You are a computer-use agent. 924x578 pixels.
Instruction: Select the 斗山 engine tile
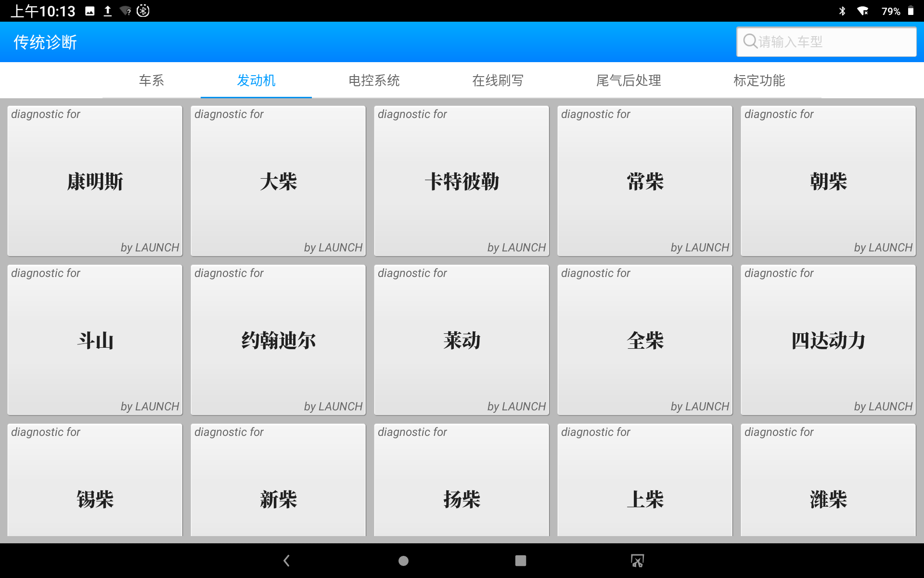(x=95, y=340)
